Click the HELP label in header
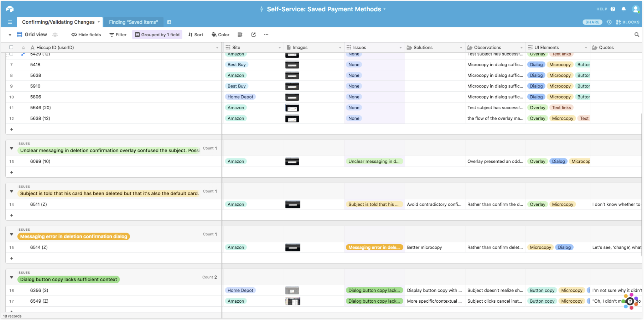 click(602, 9)
